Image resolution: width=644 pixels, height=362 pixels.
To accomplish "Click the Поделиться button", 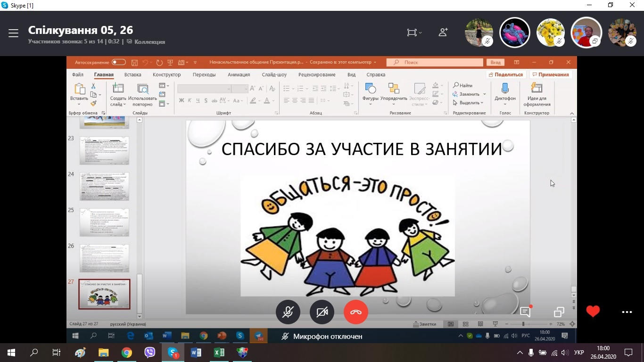I will coord(506,74).
